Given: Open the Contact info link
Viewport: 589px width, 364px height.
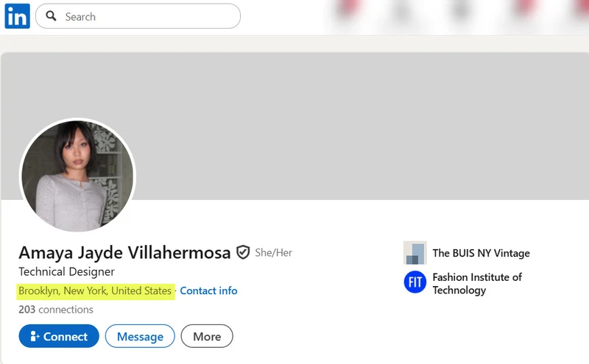Looking at the screenshot, I should 208,290.
